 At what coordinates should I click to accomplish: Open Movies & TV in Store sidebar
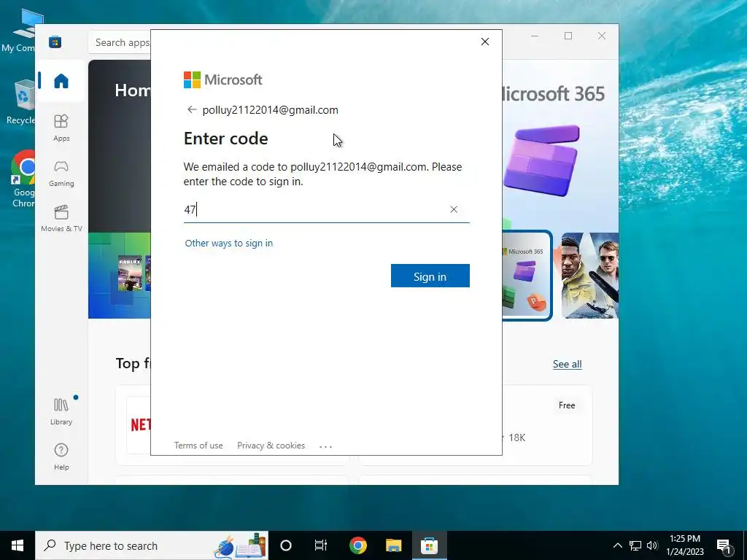[61, 218]
